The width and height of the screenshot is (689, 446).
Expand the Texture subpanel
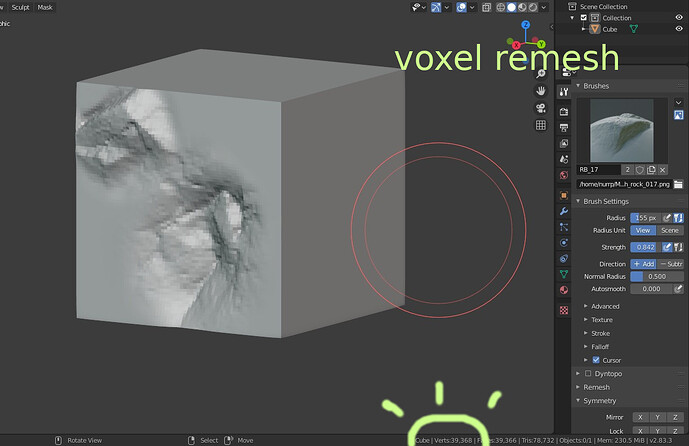585,320
